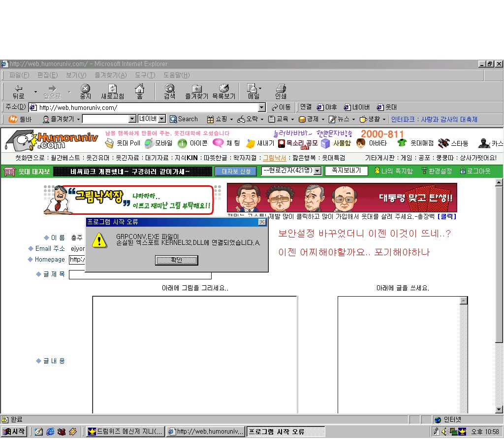
Task: Open the 현로긴자(421명) dropdown list
Action: 317,171
